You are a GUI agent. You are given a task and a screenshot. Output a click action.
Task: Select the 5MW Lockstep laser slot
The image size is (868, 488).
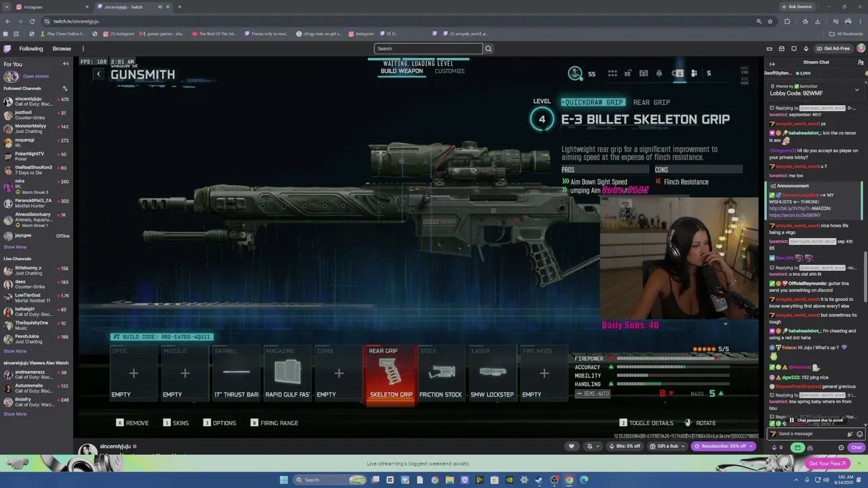[x=492, y=375]
